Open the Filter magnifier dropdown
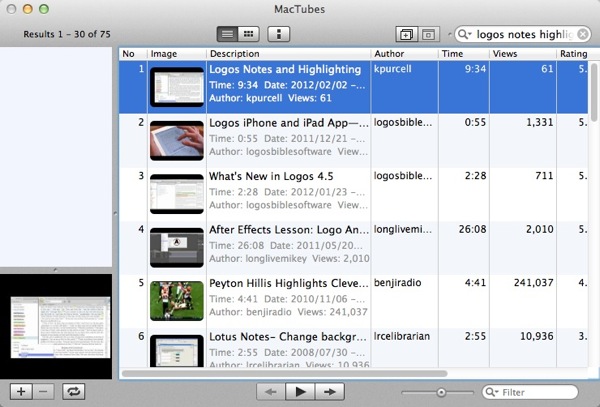 click(x=491, y=392)
